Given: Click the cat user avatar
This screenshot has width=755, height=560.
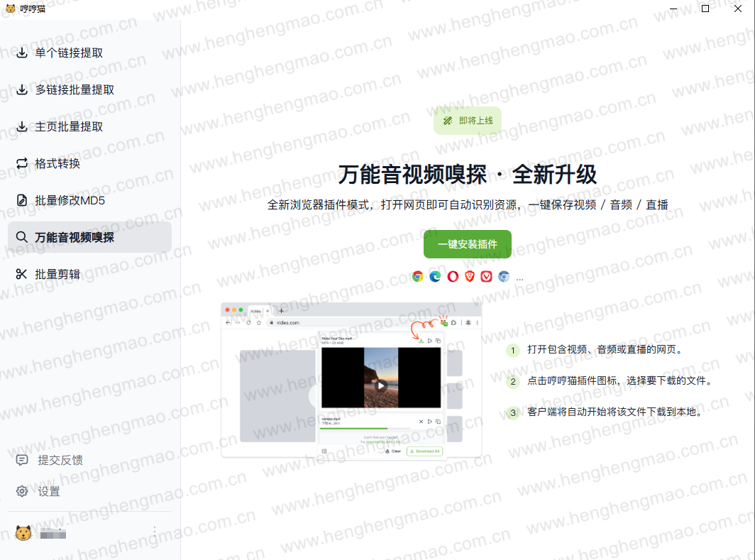Looking at the screenshot, I should pos(23,533).
